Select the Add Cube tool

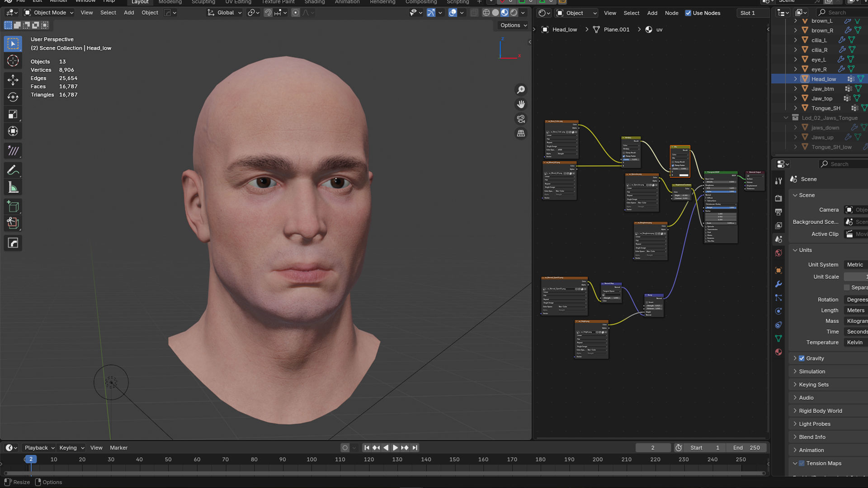click(13, 207)
